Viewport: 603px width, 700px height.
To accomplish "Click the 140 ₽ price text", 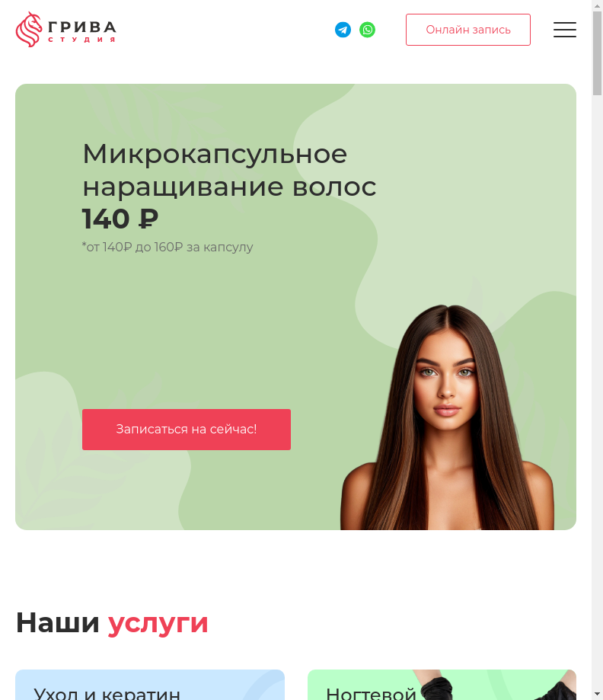I will click(x=120, y=219).
